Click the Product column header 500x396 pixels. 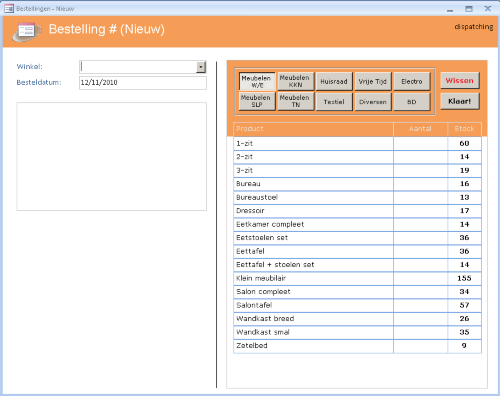[x=314, y=129]
